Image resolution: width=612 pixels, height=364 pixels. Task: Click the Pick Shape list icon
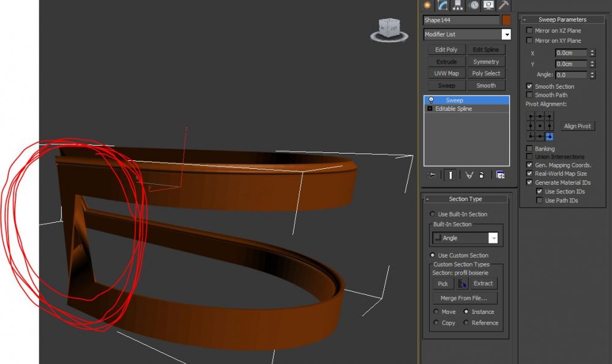click(462, 284)
